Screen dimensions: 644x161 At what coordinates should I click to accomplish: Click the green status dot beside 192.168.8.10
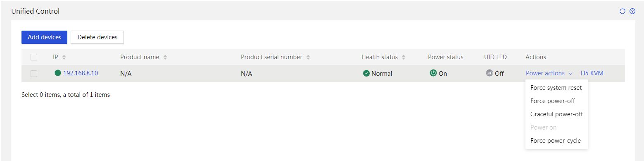[x=58, y=73]
